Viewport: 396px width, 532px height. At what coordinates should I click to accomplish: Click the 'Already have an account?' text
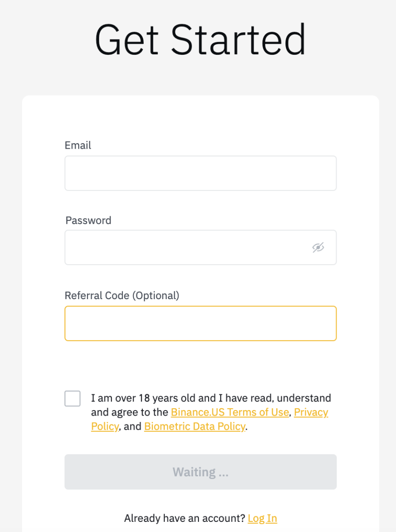[x=185, y=519]
